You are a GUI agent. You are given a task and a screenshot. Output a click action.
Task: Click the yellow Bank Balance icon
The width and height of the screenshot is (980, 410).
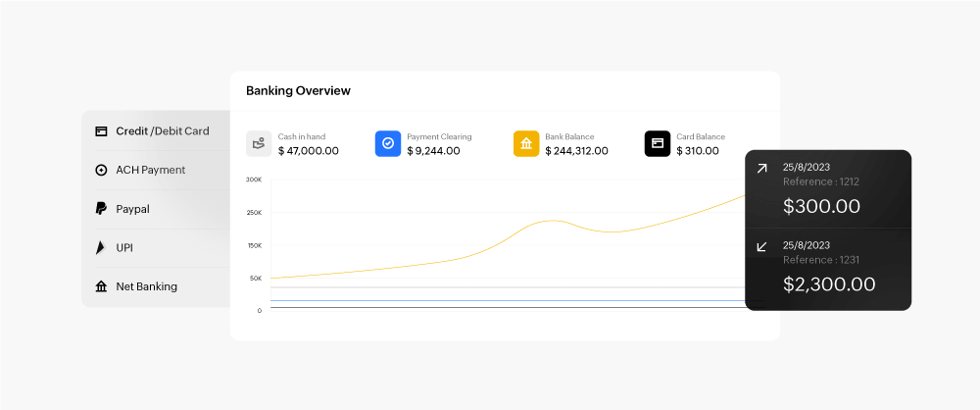click(x=526, y=144)
